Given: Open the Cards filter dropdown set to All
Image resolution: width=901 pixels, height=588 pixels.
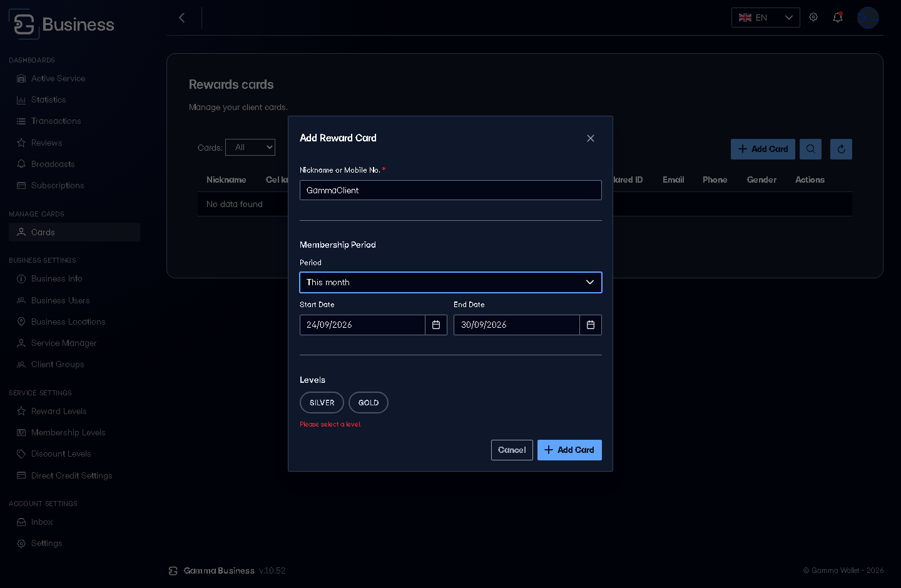Looking at the screenshot, I should (250, 147).
